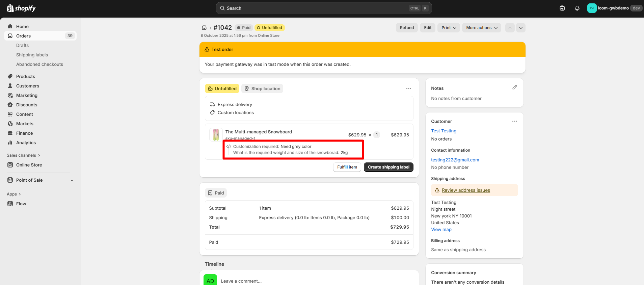
Task: Navigate to Abandoned checkouts
Action: [39, 64]
